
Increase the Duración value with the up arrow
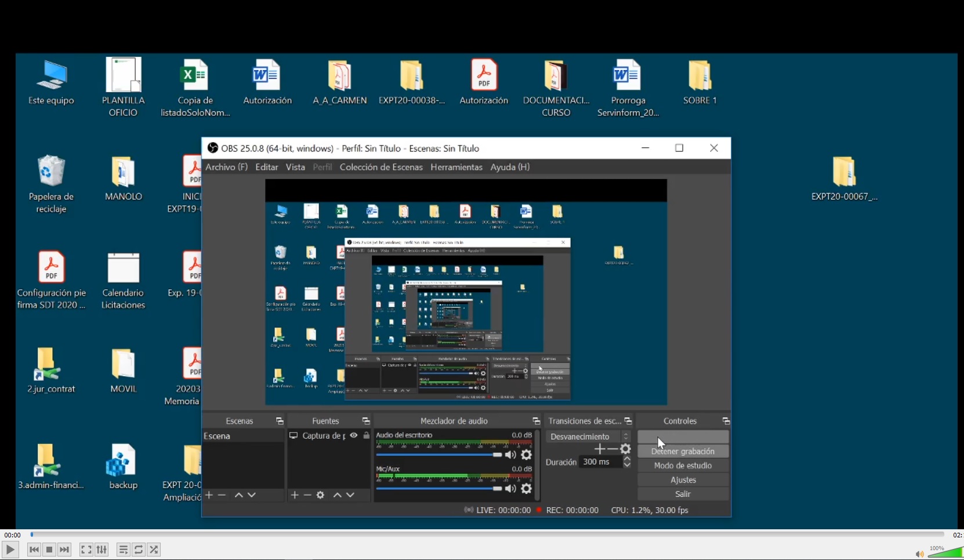pyautogui.click(x=627, y=459)
